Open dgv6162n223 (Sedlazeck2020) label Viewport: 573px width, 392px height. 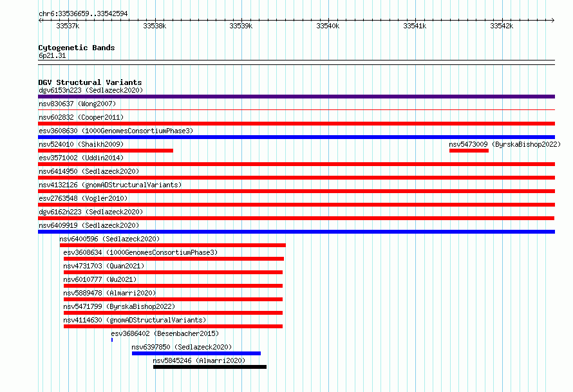click(x=91, y=212)
